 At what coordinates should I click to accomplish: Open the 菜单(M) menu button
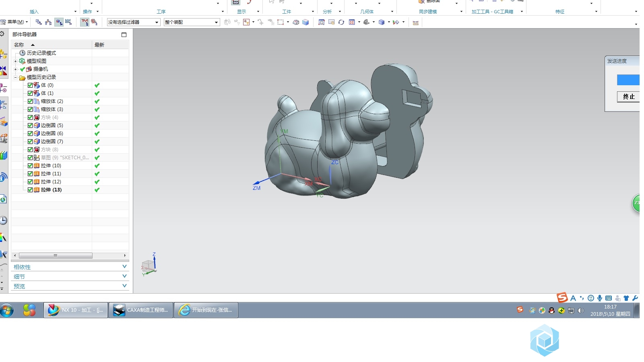pyautogui.click(x=14, y=22)
